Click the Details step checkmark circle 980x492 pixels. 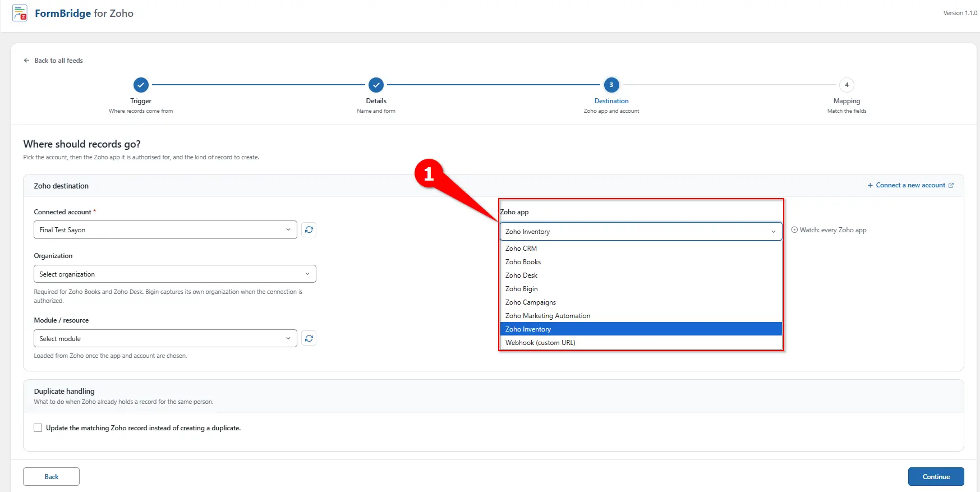pos(376,85)
